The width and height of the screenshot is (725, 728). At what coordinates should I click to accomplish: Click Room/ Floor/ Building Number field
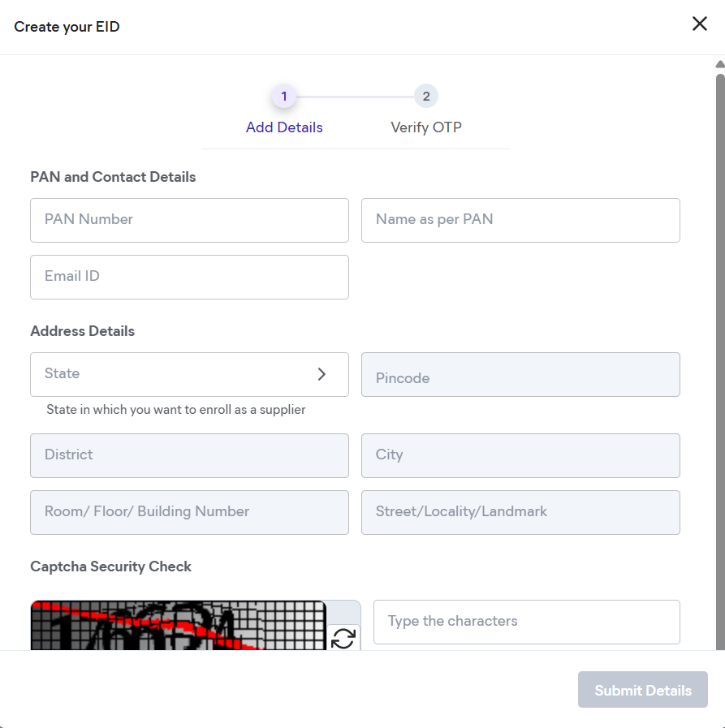tap(189, 512)
